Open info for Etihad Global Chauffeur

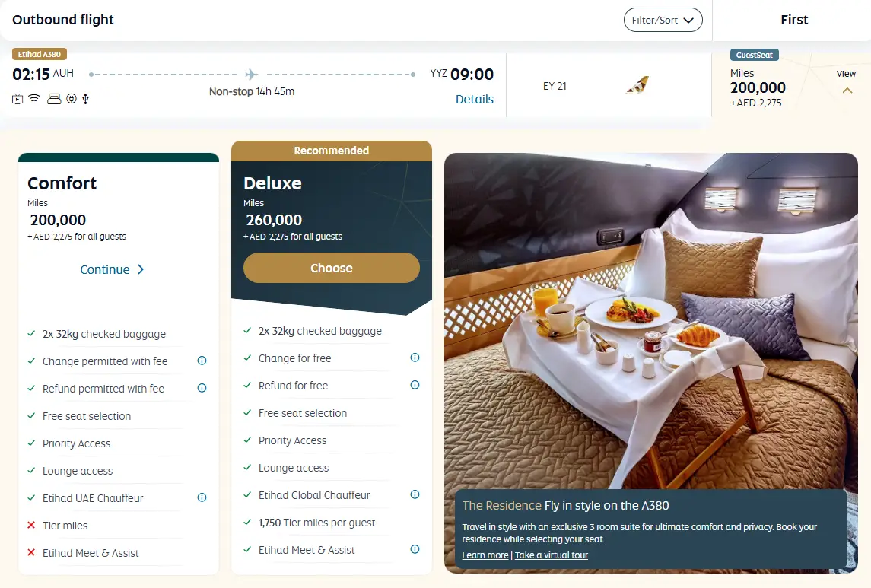click(x=415, y=494)
